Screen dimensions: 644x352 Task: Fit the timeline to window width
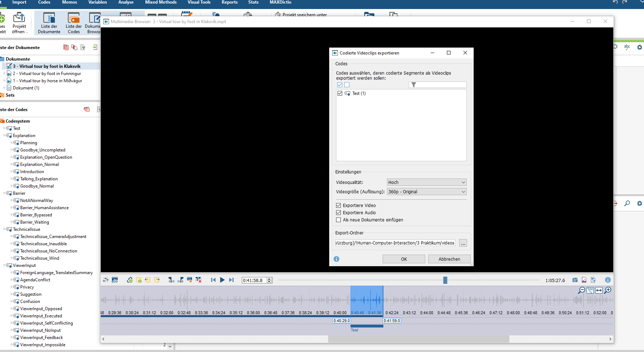(x=599, y=290)
